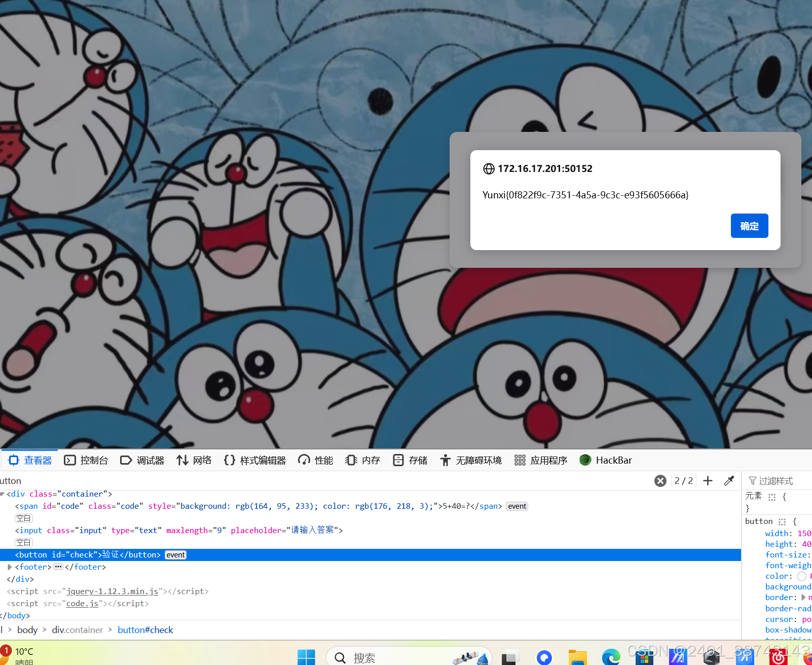The width and height of the screenshot is (812, 665).
Task: Open the 样式编辑器 style editor tab
Action: point(254,460)
